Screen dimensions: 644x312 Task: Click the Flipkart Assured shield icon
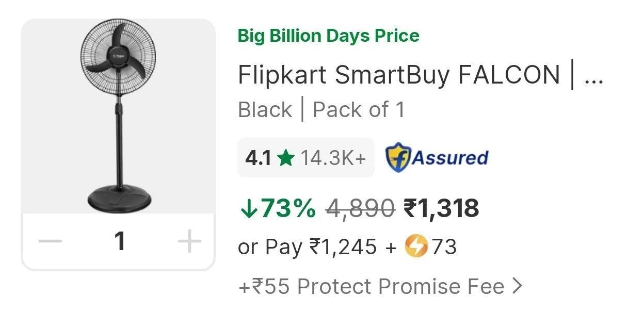397,158
